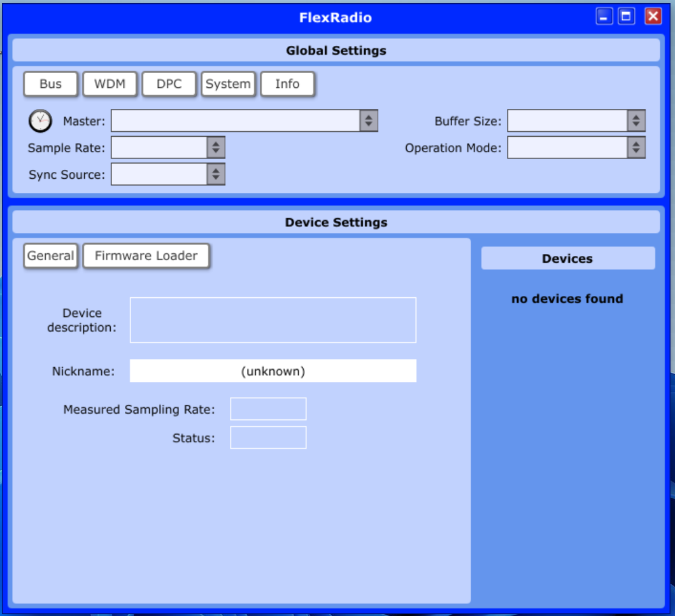Viewport: 675px width, 616px height.
Task: Click the Nickname field showing (unknown)
Action: (273, 371)
